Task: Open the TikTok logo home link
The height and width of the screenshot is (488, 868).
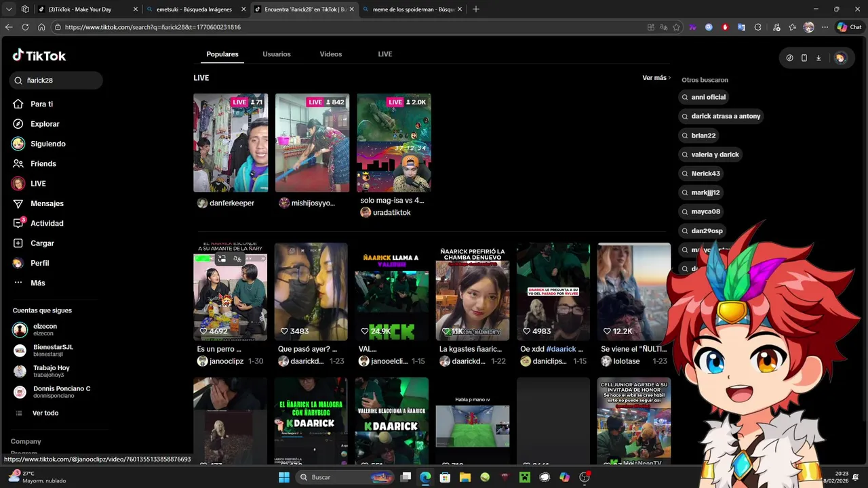Action: pyautogui.click(x=39, y=56)
